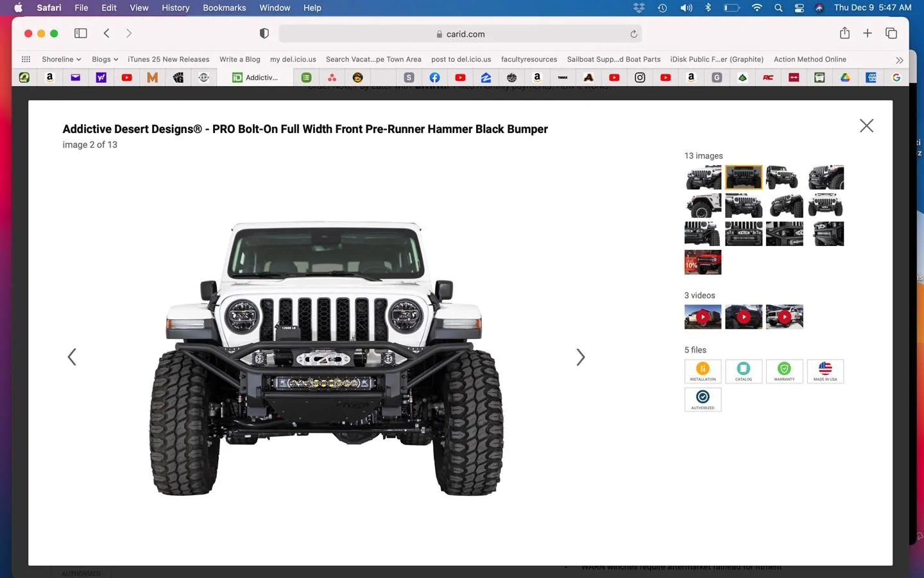Advance to the next image with the right arrow
The image size is (924, 578).
click(x=580, y=357)
